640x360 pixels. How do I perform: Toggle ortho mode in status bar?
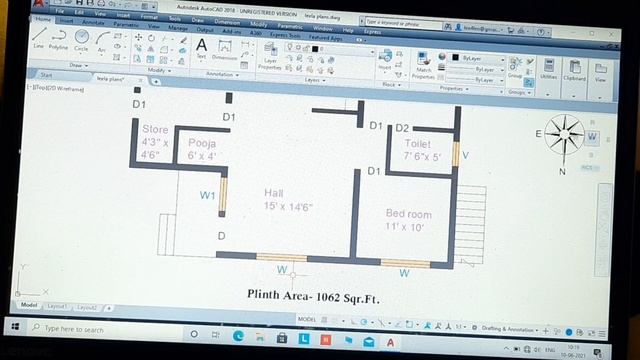point(353,322)
